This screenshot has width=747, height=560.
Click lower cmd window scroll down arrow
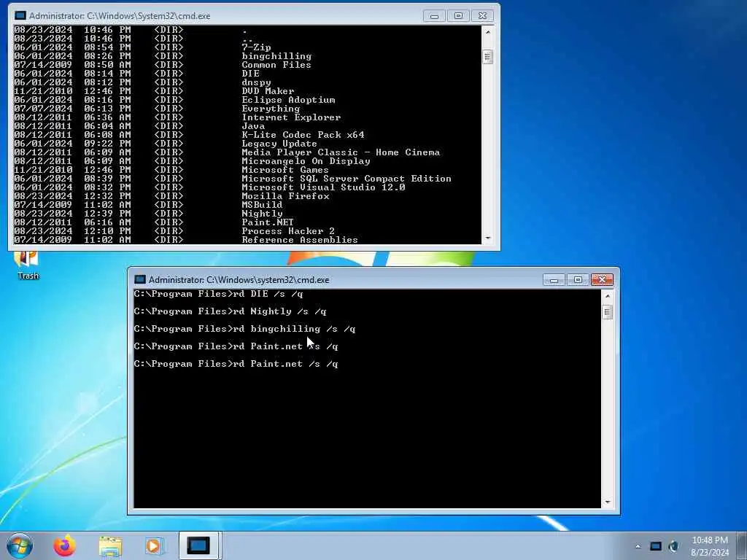pos(607,502)
